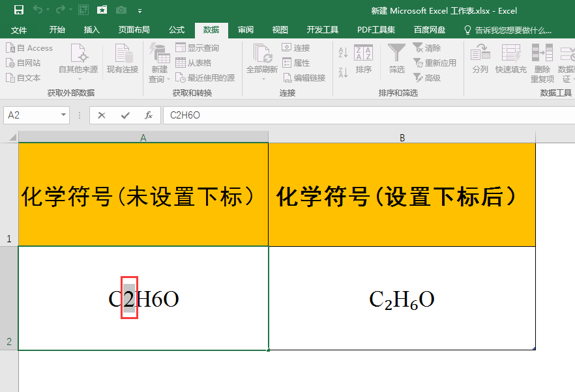575x392 pixels.
Task: Click the C2H6O text in cell A2
Action: click(143, 299)
